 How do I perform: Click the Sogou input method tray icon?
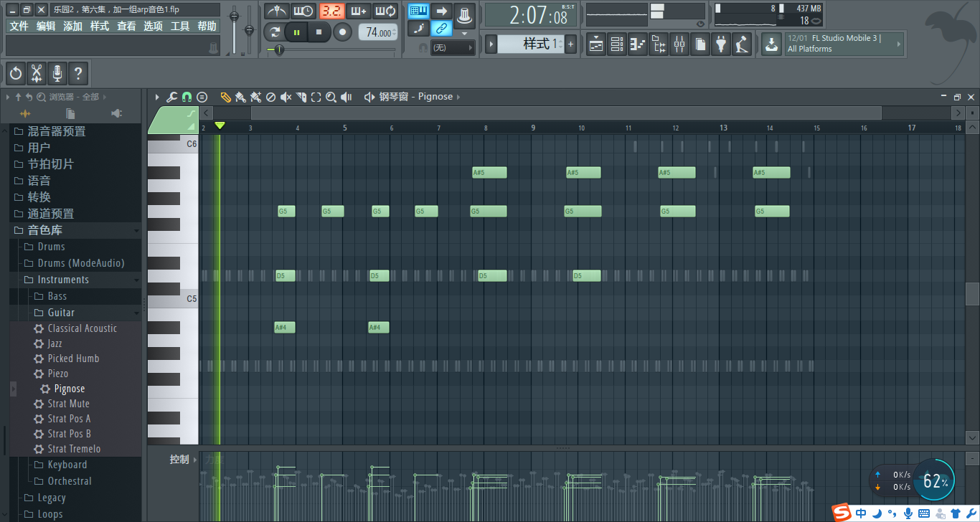[x=842, y=513]
